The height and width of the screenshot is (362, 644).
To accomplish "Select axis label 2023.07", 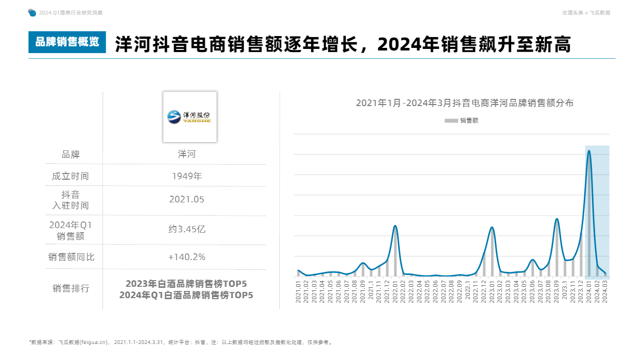I will pos(540,291).
